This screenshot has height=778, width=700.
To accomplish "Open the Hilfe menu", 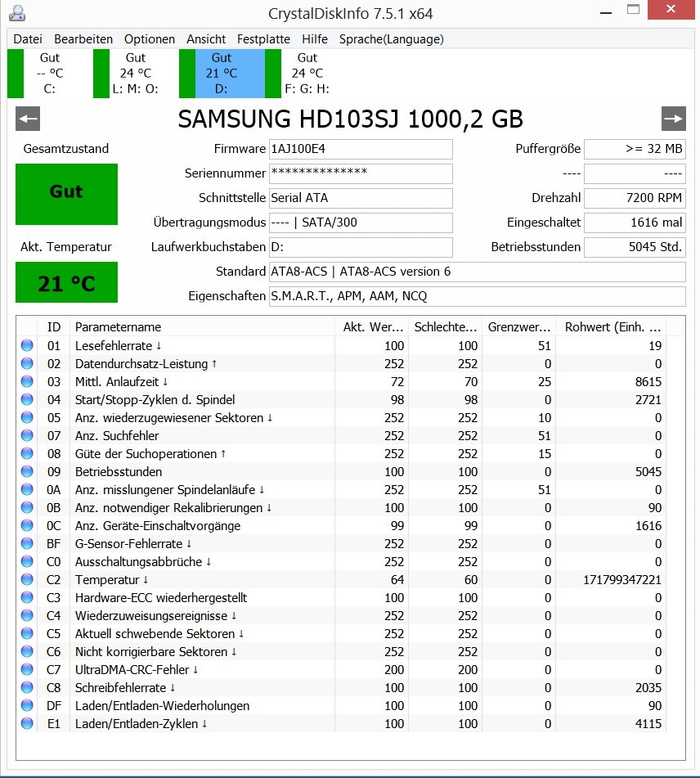I will click(315, 39).
